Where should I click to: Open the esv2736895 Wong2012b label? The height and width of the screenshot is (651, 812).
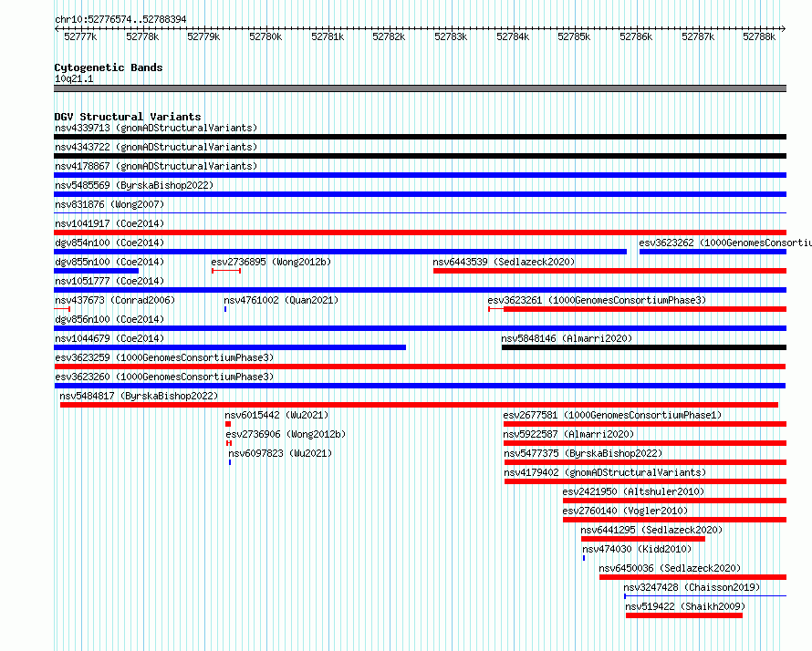pyautogui.click(x=271, y=262)
